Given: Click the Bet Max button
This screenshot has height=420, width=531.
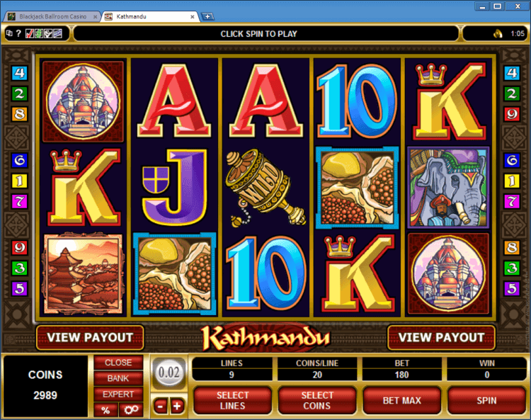Looking at the screenshot, I should tap(402, 400).
